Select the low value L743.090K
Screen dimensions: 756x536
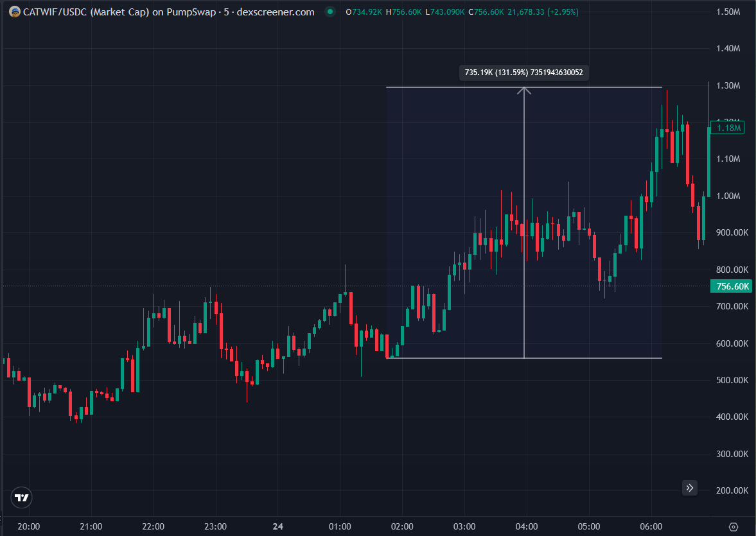click(445, 12)
